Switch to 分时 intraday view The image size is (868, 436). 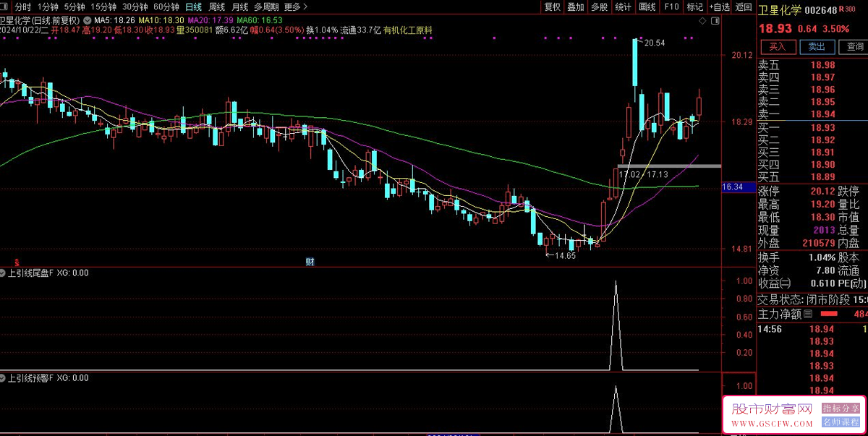(x=23, y=7)
